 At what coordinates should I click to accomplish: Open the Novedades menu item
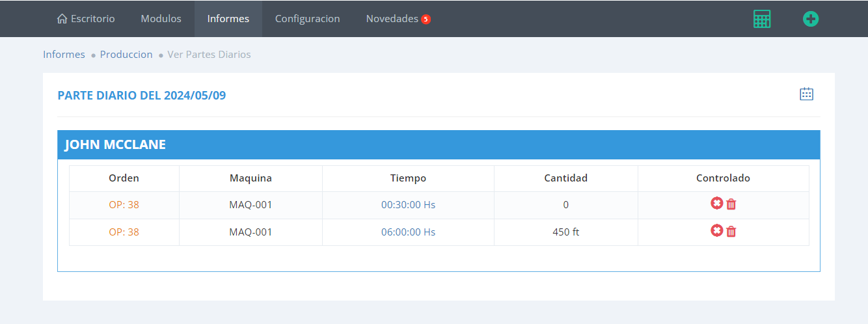coord(392,19)
